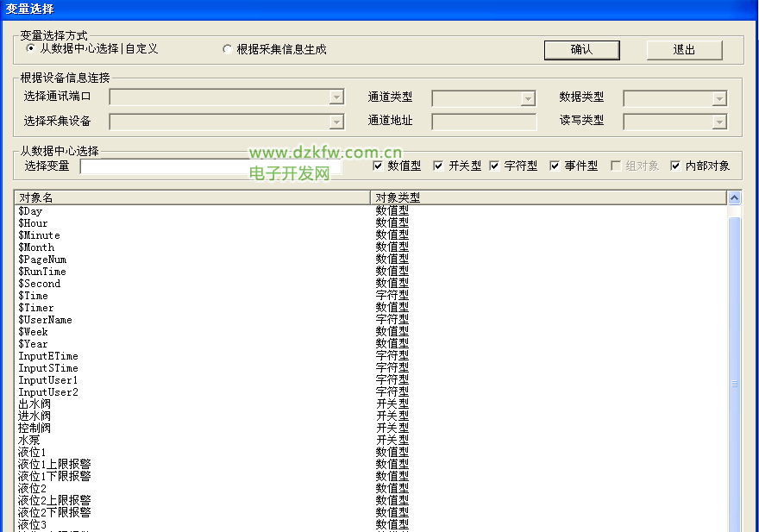Uncheck the 字符型 checkbox
The image size is (759, 532).
[x=494, y=166]
